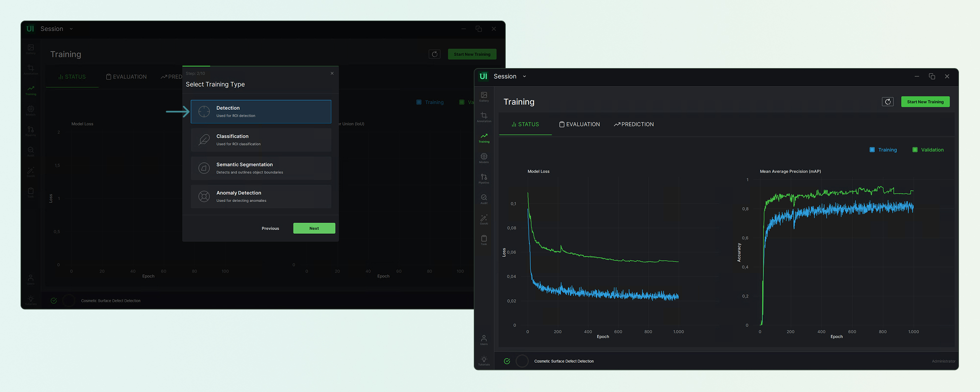Open Annotation in the right window sidebar
The width and height of the screenshot is (980, 392).
tap(484, 117)
